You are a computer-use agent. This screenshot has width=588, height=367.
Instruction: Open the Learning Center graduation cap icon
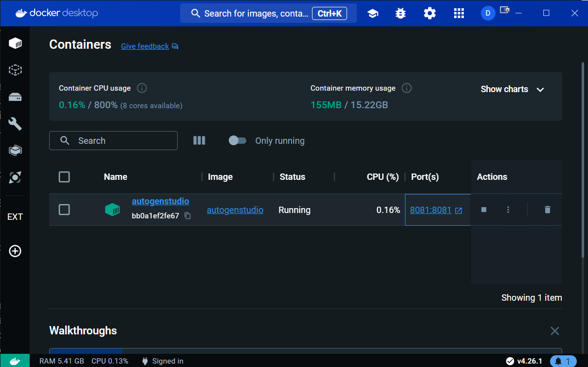pos(373,13)
